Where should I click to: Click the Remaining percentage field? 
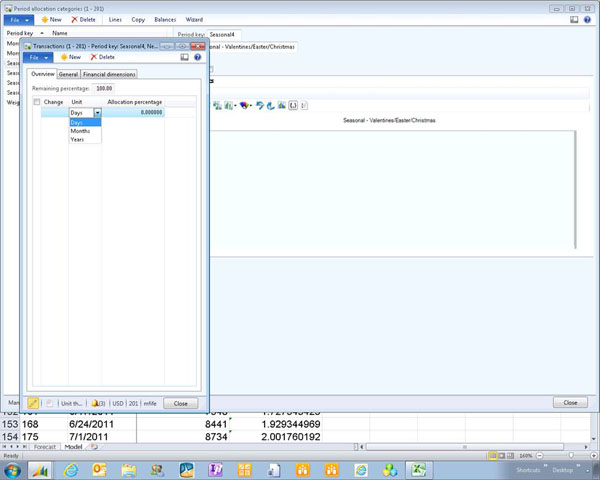click(x=104, y=88)
